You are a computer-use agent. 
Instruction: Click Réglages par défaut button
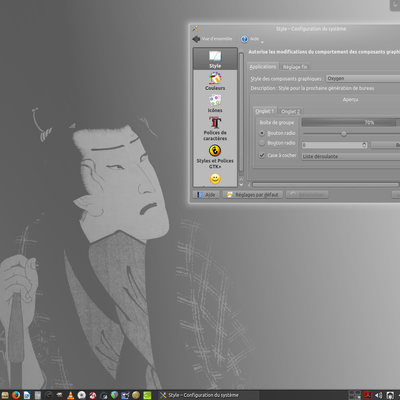253,195
